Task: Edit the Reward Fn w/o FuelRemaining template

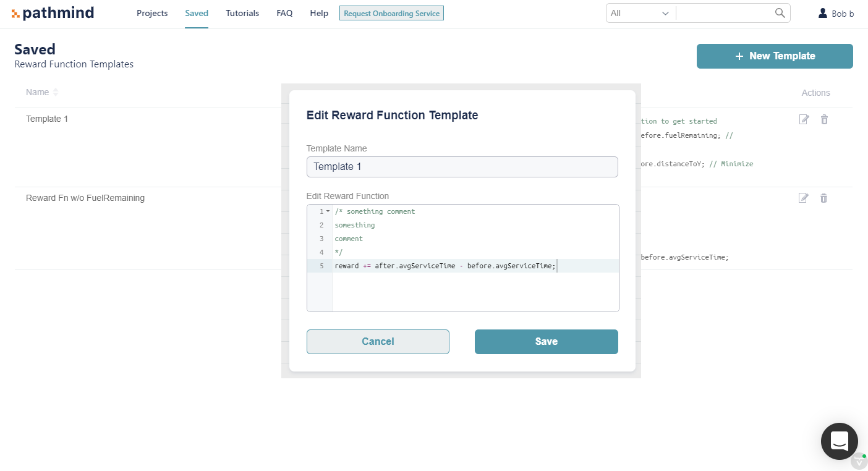Action: 804,198
